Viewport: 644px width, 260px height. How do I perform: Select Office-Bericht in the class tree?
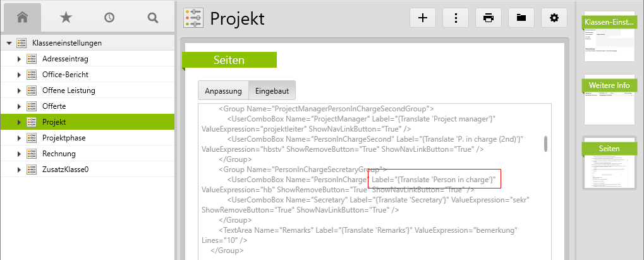coord(65,75)
